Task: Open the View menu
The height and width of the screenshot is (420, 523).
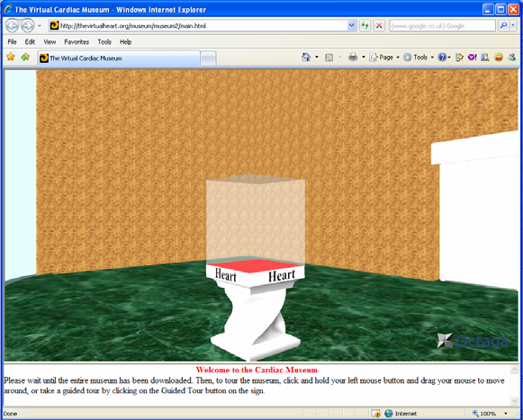Action: click(50, 42)
